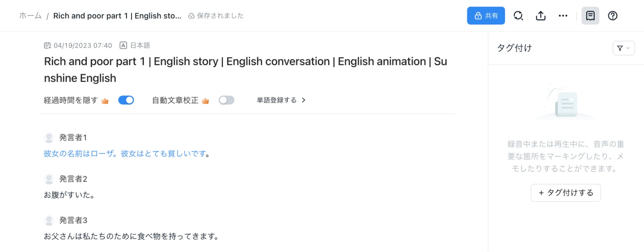Open the help question mark icon

612,15
